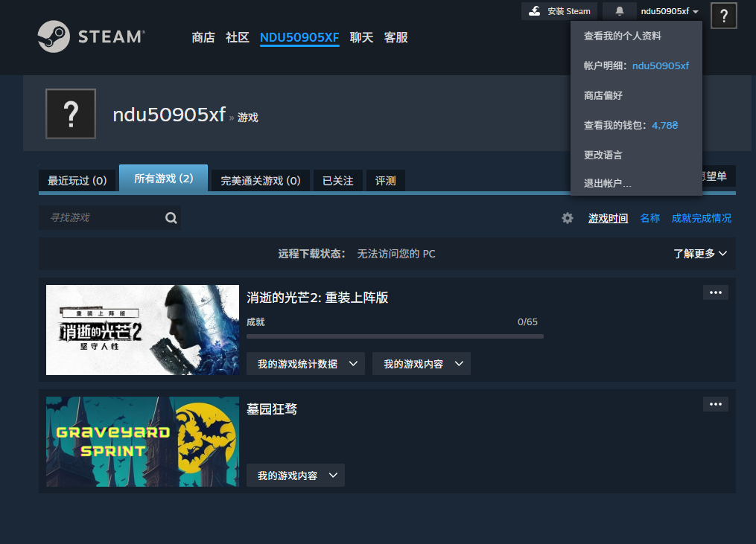Image resolution: width=756 pixels, height=544 pixels.
Task: Switch to 最近玩过 (0) tab
Action: point(77,181)
